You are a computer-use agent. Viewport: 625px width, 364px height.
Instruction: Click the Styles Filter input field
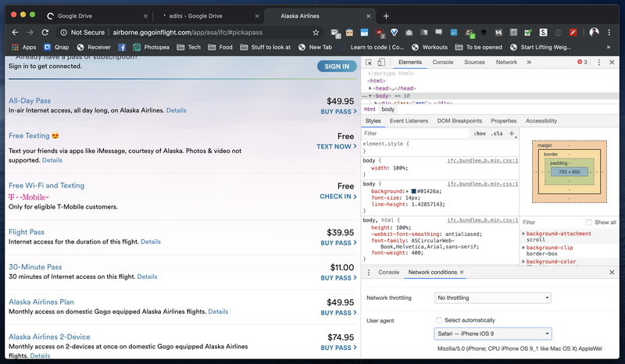(x=415, y=133)
